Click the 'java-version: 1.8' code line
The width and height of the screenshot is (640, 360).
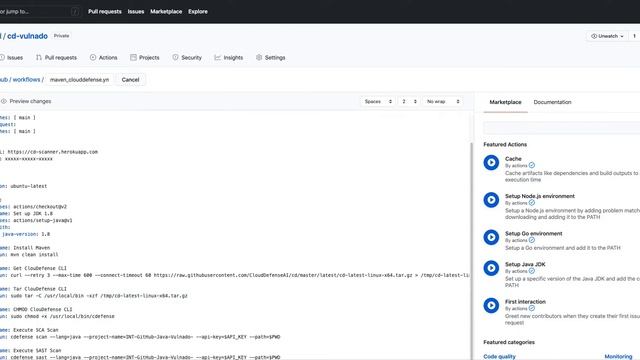tap(25, 234)
